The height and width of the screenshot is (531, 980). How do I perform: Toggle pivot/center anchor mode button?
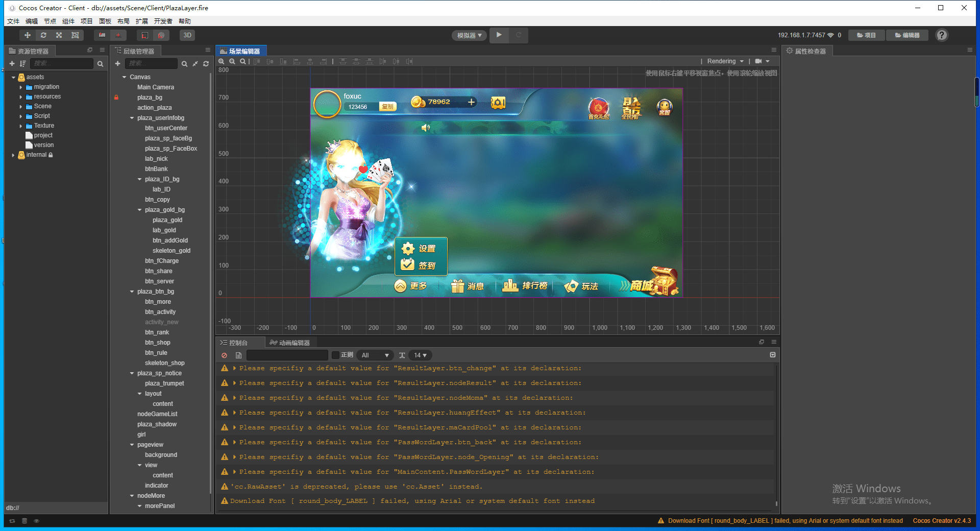click(x=102, y=35)
